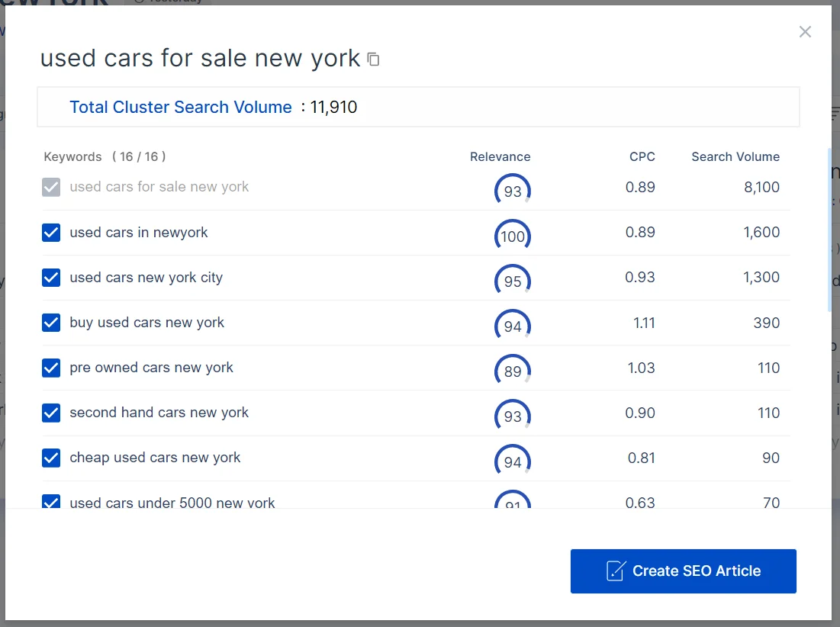Click the keyword list scrollbar
This screenshot has width=840, height=627.
point(829,229)
